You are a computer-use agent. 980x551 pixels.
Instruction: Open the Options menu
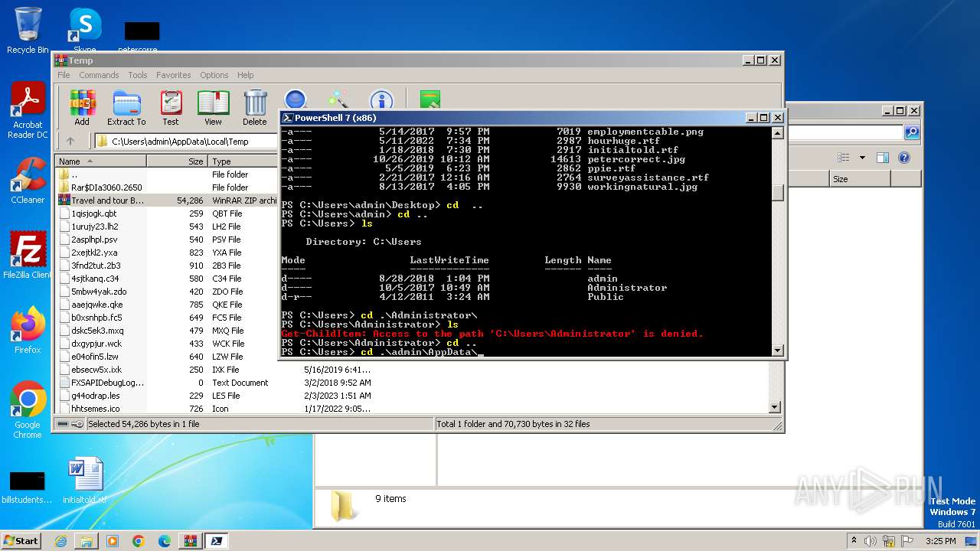coord(214,75)
